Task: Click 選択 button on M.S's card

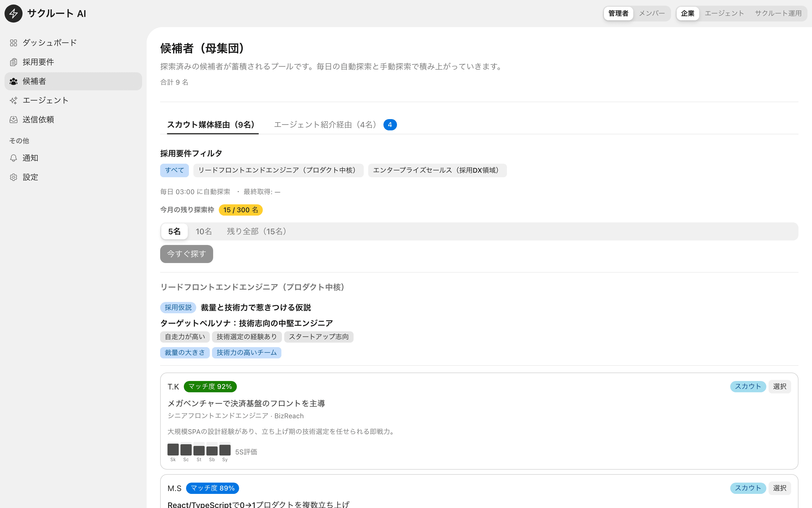Action: [780, 488]
